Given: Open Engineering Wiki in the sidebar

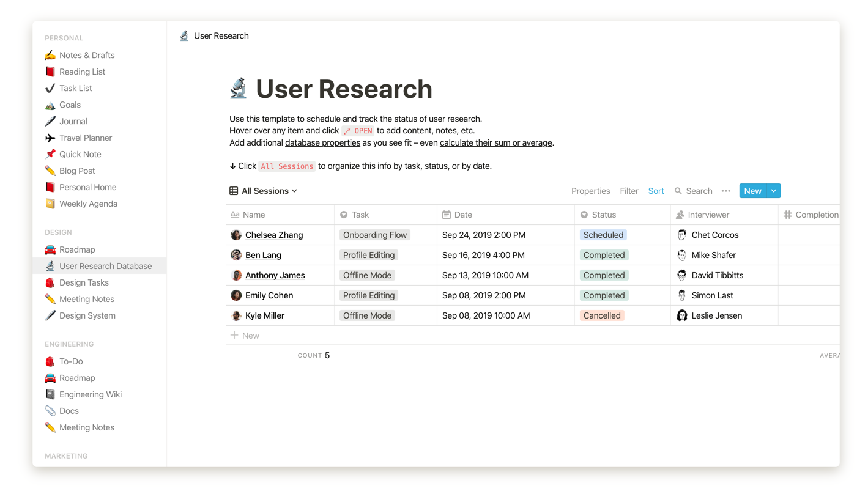Looking at the screenshot, I should click(x=90, y=394).
